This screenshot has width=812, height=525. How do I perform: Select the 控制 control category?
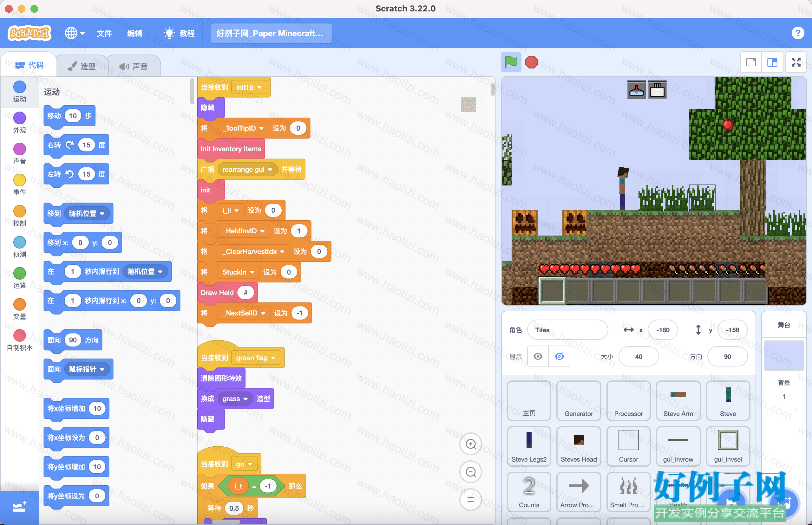pos(19,216)
